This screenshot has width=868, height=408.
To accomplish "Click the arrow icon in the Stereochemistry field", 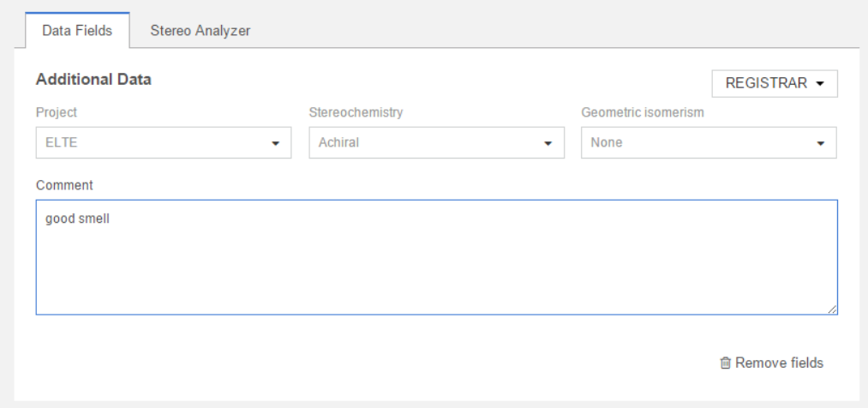I will (548, 144).
